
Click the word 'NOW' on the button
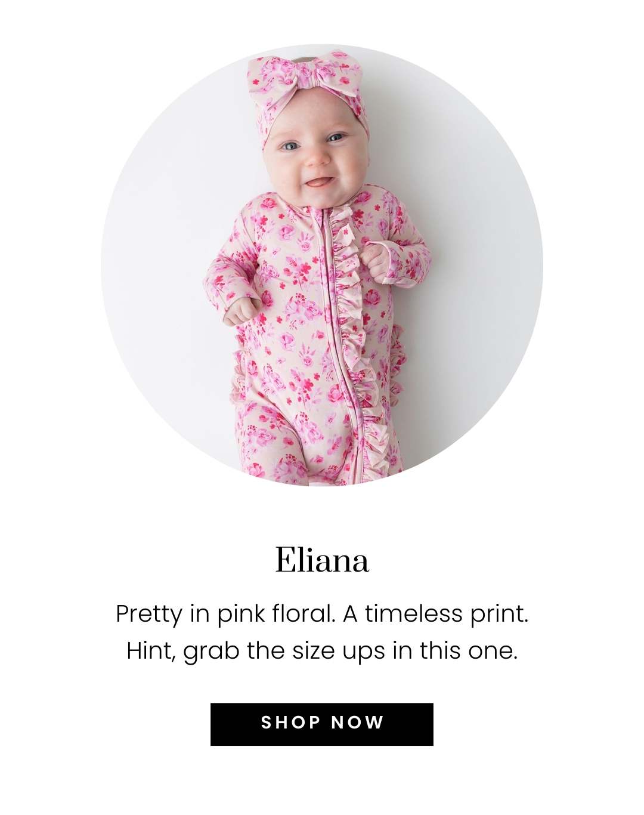357,723
